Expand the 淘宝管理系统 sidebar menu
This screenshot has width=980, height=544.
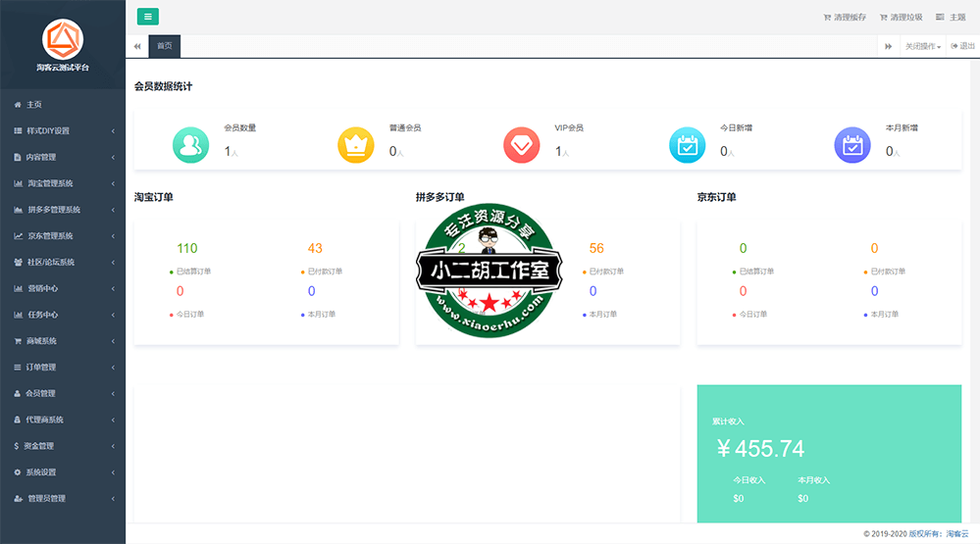pyautogui.click(x=63, y=183)
